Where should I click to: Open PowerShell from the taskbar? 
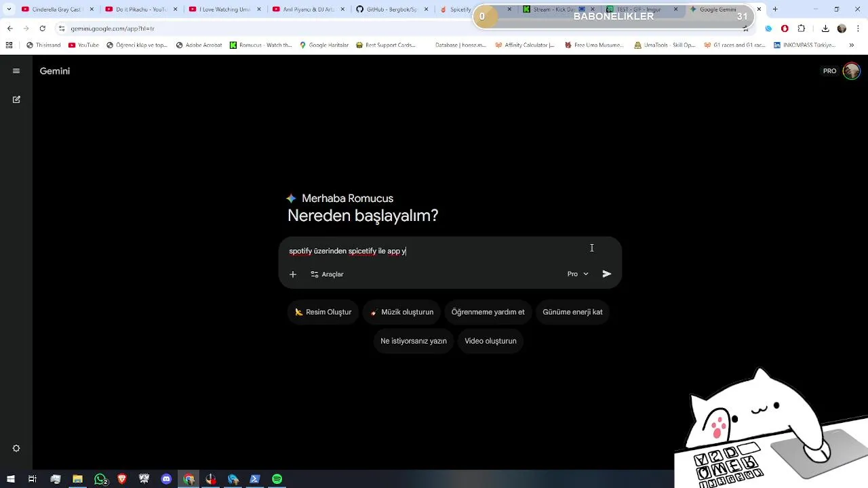tap(255, 479)
